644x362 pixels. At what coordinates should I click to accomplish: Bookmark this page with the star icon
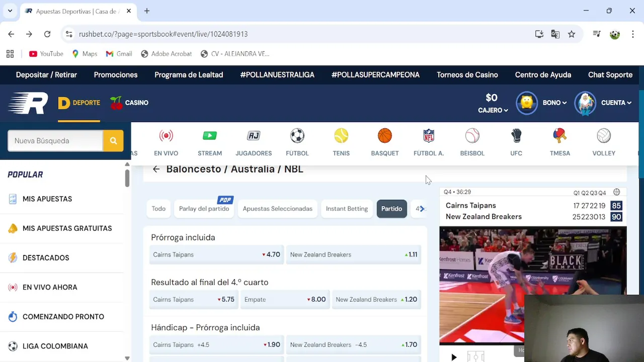click(572, 34)
